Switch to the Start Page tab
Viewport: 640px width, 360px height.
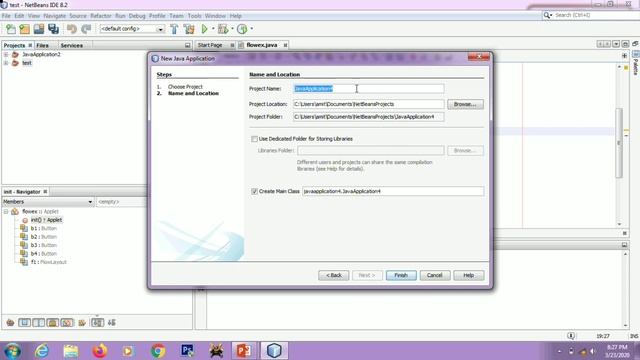[x=210, y=45]
